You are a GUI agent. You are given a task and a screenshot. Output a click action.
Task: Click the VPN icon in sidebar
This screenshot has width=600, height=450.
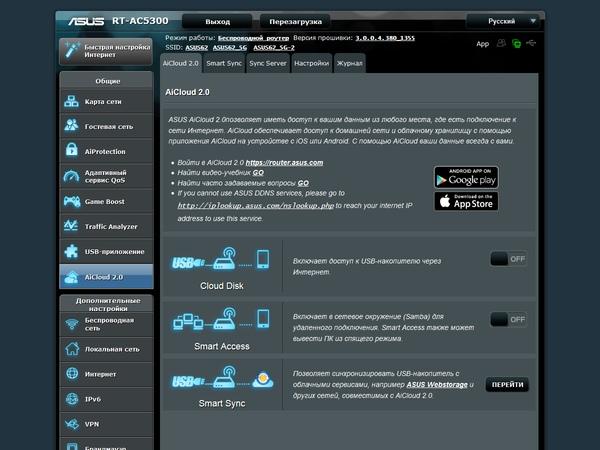[72, 424]
